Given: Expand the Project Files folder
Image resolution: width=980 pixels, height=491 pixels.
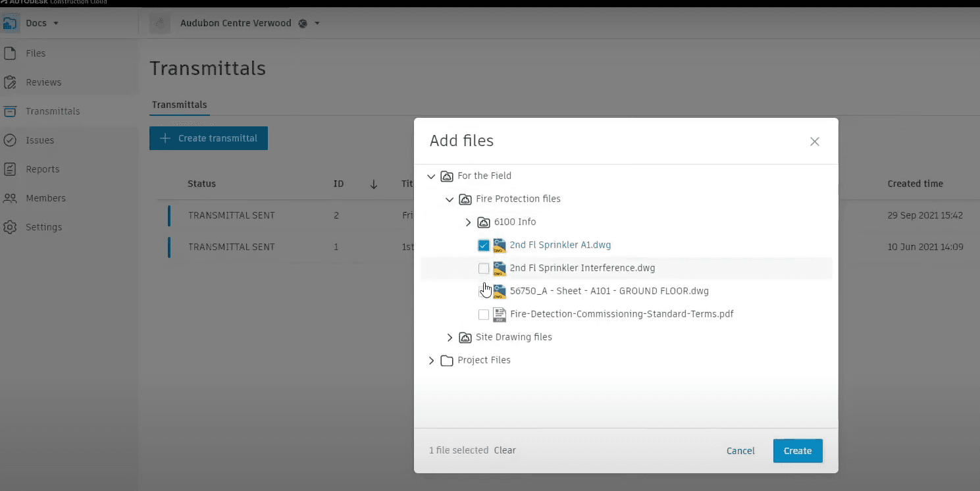Looking at the screenshot, I should [431, 361].
